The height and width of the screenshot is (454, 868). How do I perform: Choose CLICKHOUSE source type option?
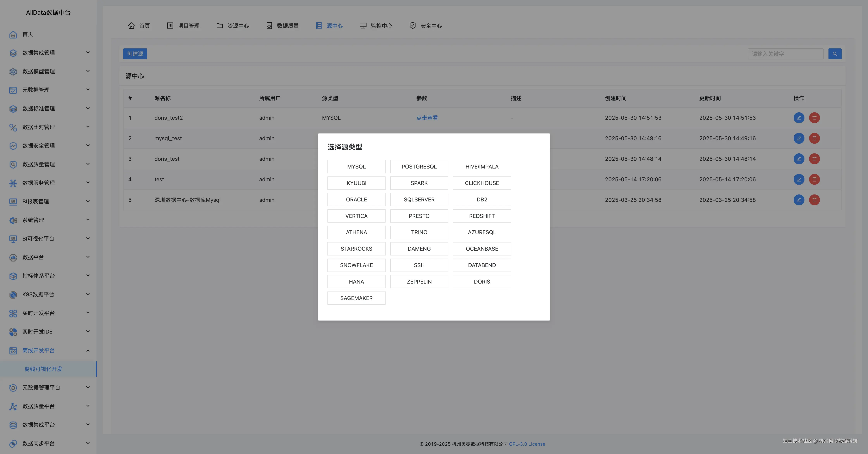tap(481, 183)
